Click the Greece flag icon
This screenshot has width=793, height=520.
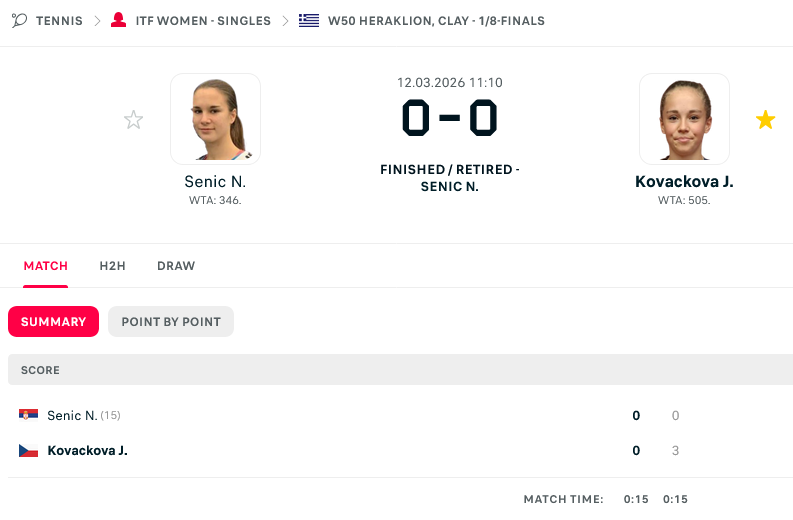[309, 20]
